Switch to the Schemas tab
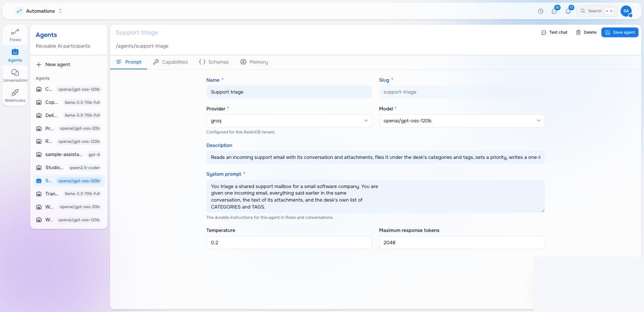 [x=214, y=62]
